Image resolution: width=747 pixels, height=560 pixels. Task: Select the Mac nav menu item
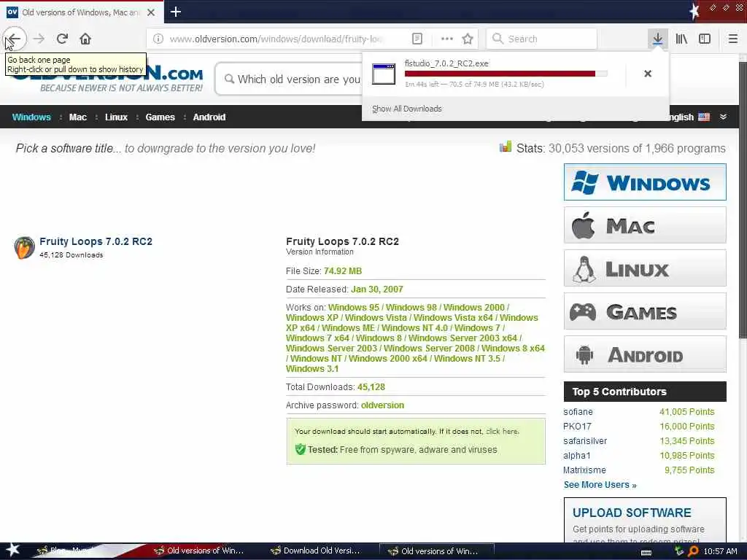(77, 117)
